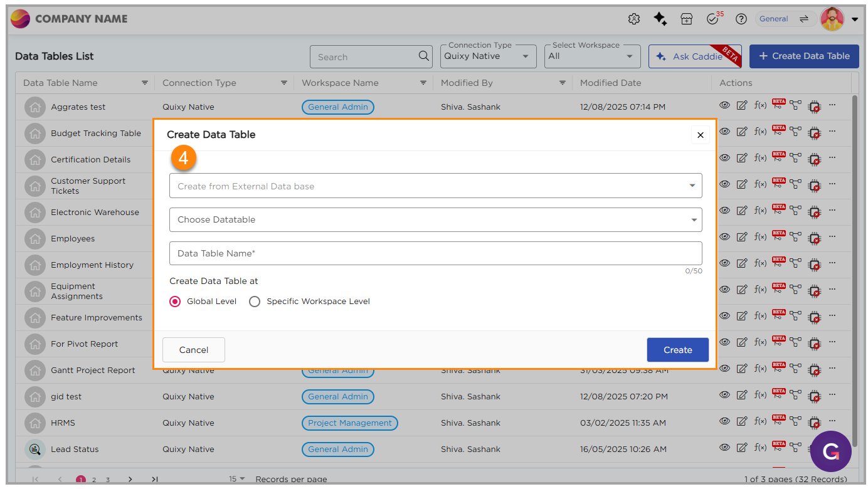
Task: Click the Data Table Name input field
Action: pyautogui.click(x=435, y=253)
